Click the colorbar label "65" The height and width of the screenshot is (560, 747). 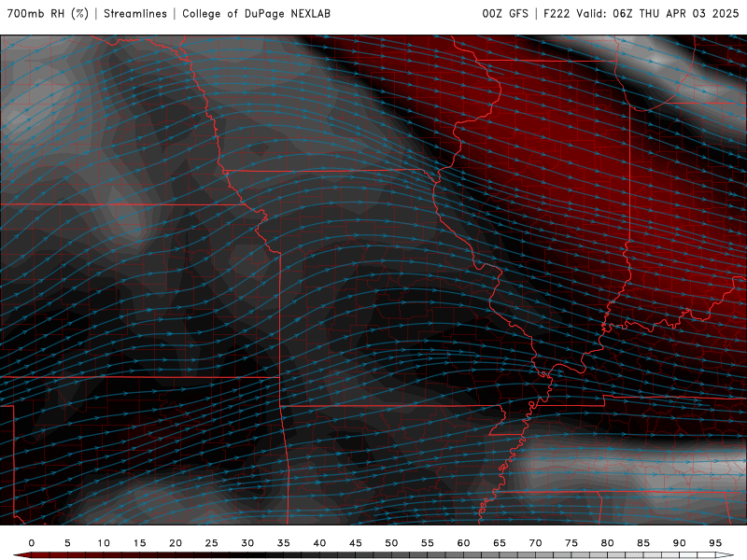[500, 543]
